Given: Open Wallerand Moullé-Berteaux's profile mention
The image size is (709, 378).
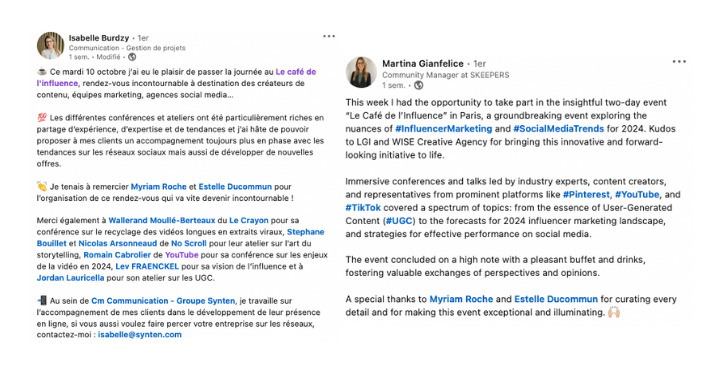Looking at the screenshot, I should [162, 220].
